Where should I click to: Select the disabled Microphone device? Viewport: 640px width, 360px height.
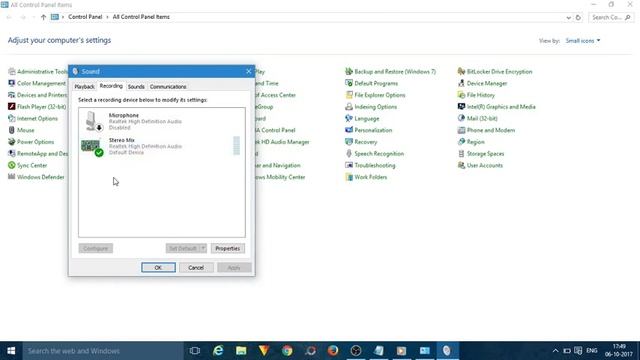[162, 121]
